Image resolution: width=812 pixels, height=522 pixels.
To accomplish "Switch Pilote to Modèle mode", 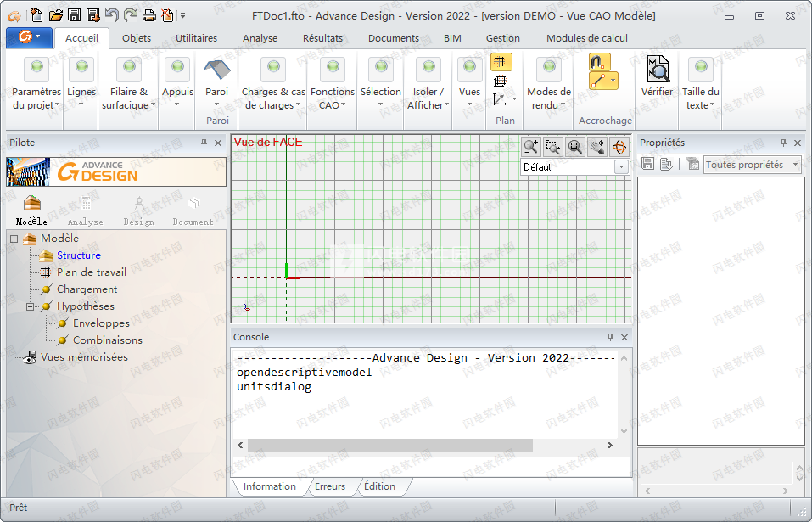I will tap(31, 210).
